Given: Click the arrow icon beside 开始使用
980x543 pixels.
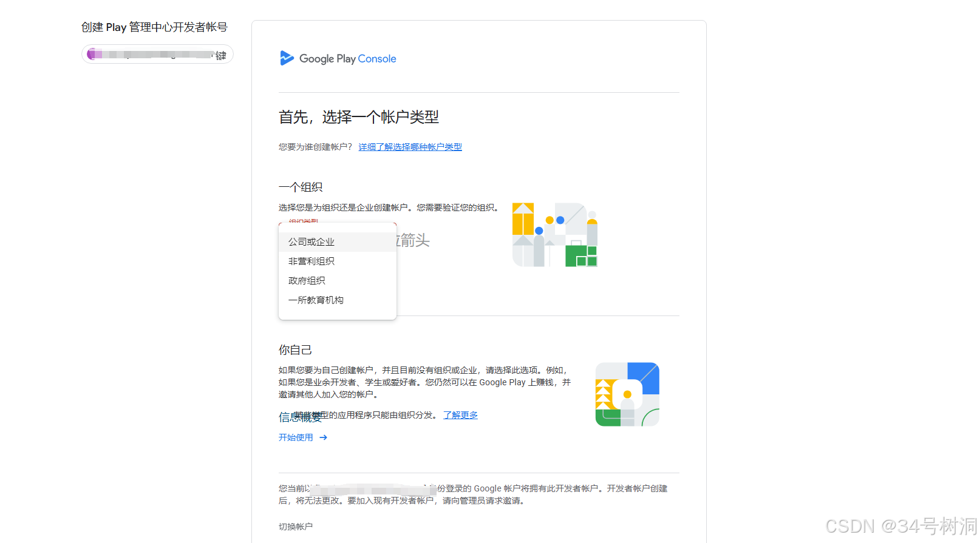Looking at the screenshot, I should pyautogui.click(x=324, y=437).
